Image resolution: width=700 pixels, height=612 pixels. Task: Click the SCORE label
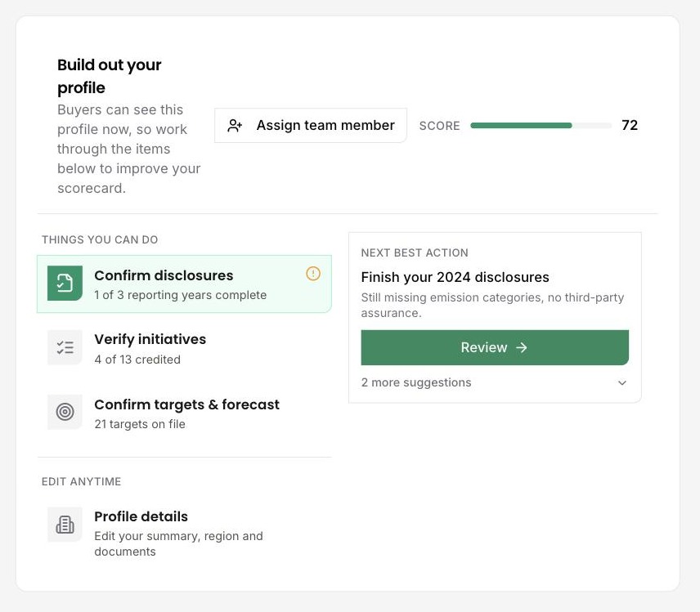pos(440,126)
